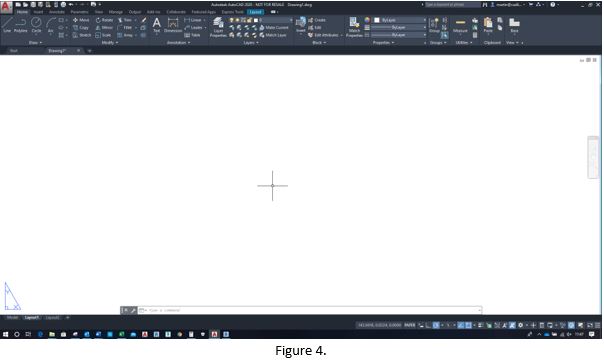Image resolution: width=604 pixels, height=364 pixels.
Task: Switch to the Manage ribbon tab
Action: pyautogui.click(x=116, y=12)
